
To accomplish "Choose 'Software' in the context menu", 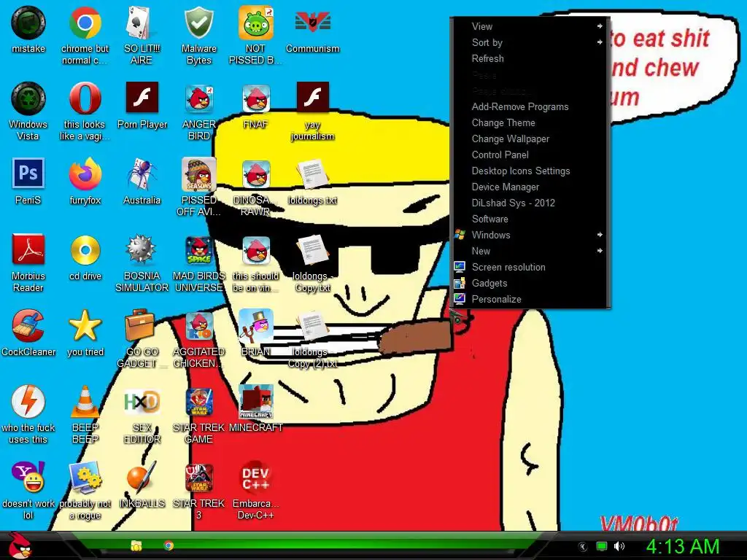I will tap(530, 219).
